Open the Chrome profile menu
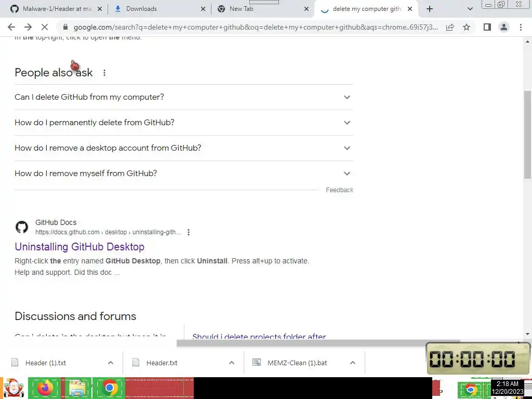This screenshot has height=399, width=532. click(x=504, y=27)
